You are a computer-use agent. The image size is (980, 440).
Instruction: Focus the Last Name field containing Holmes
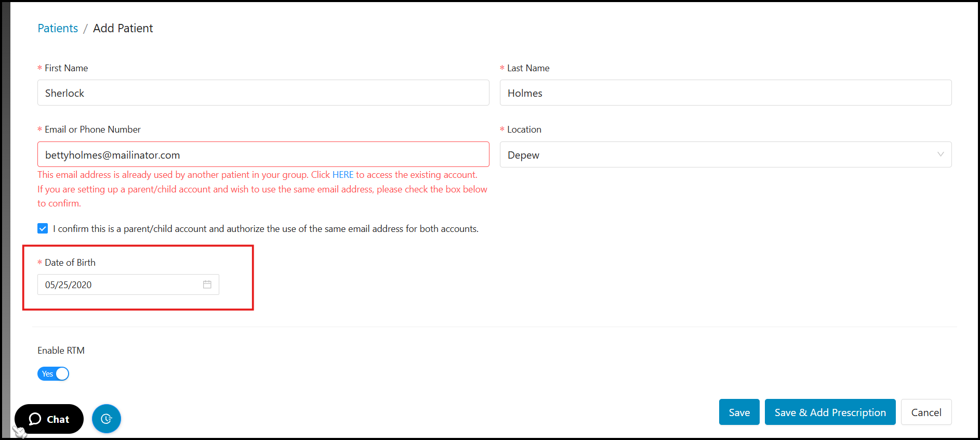pyautogui.click(x=725, y=93)
